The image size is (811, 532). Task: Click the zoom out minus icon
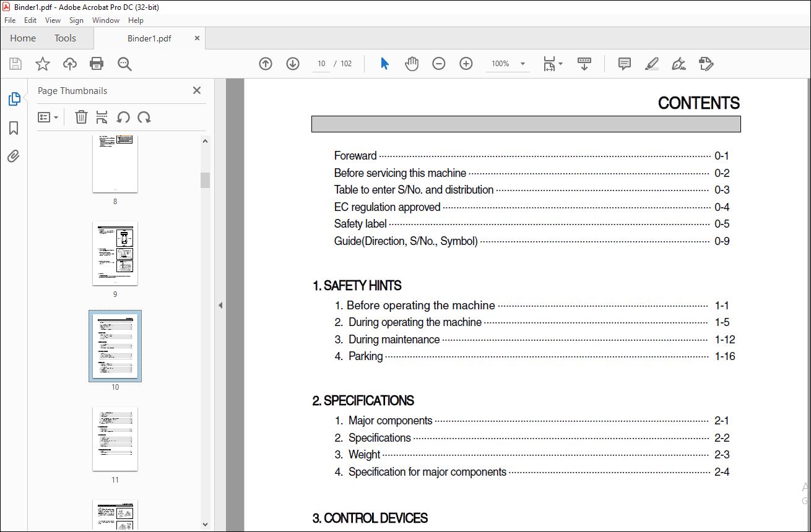[439, 64]
